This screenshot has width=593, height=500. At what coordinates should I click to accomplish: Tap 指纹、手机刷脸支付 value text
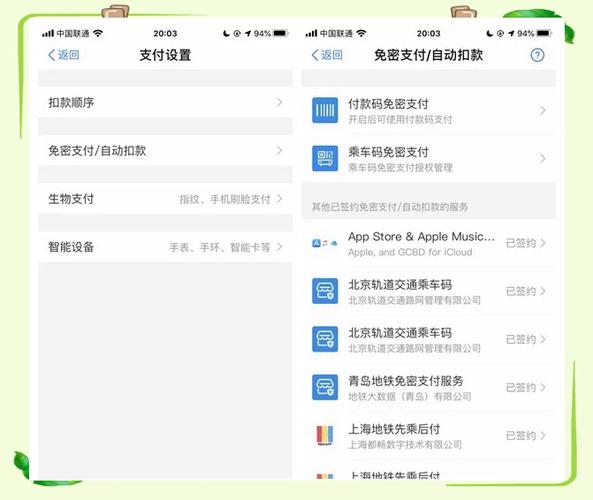coord(225,199)
